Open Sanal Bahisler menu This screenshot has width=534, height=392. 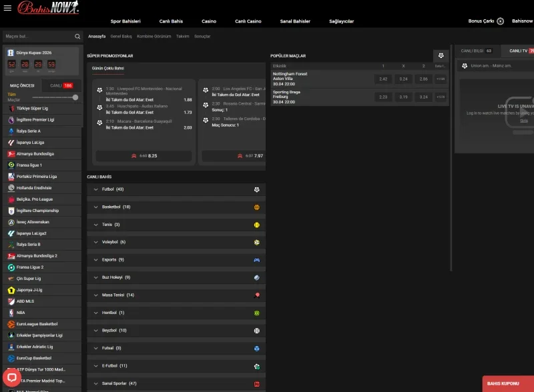tap(295, 21)
